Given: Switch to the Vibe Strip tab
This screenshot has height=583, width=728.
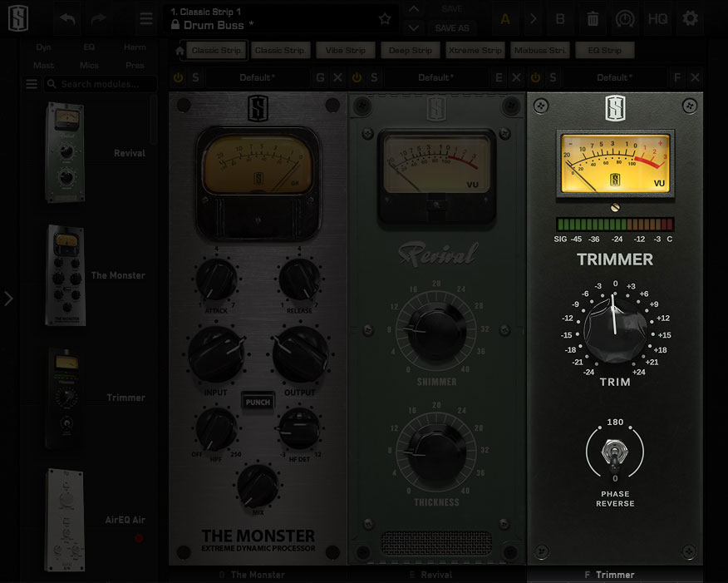Looking at the screenshot, I should 345,50.
